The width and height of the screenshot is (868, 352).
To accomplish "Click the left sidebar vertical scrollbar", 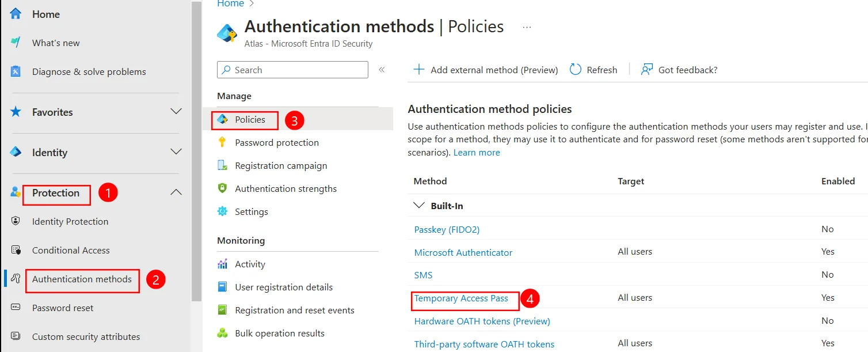I will coord(197,151).
